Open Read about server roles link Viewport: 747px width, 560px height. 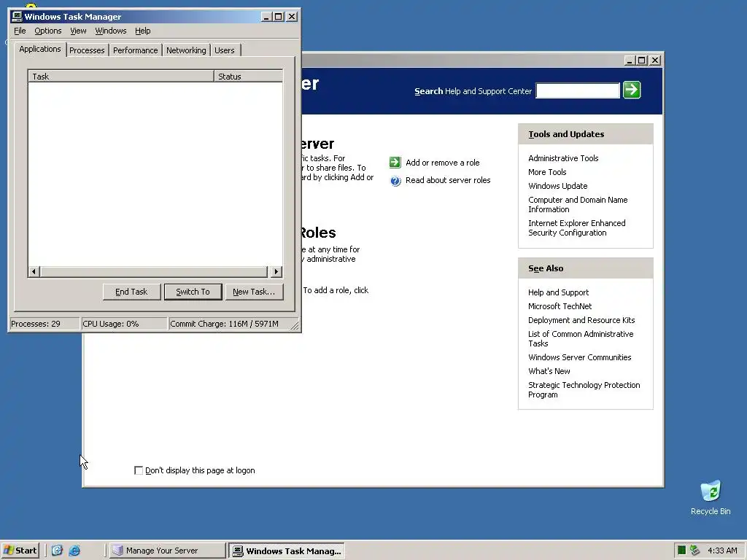[448, 181]
